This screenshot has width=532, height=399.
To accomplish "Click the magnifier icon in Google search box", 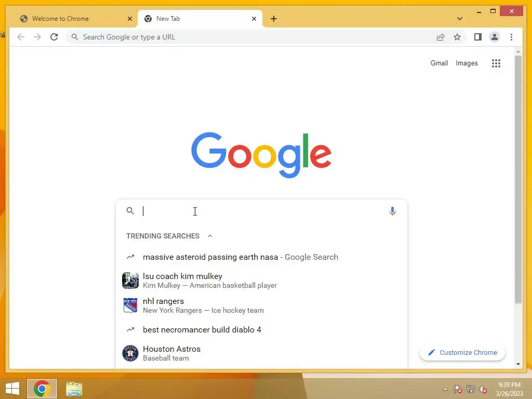I will click(130, 211).
